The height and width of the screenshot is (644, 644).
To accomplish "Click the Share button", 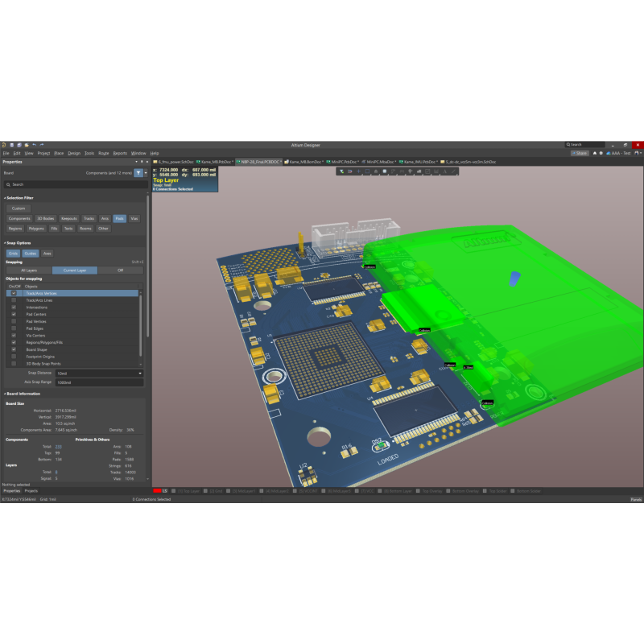I will click(579, 153).
